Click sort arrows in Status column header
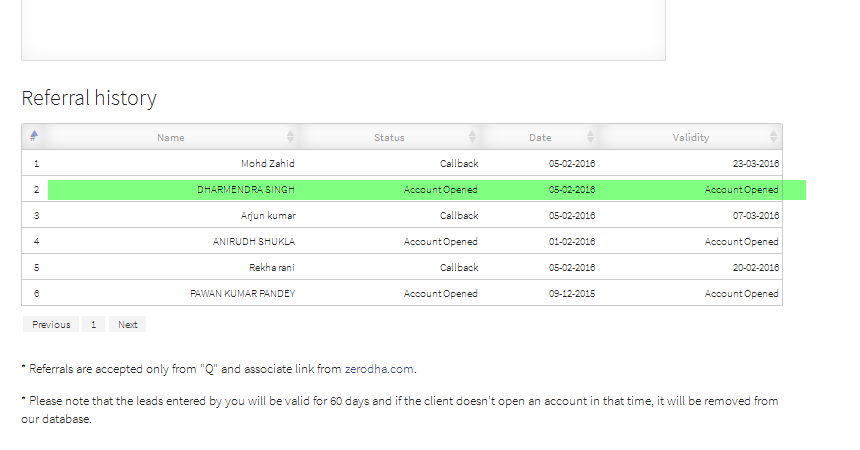 tap(473, 137)
